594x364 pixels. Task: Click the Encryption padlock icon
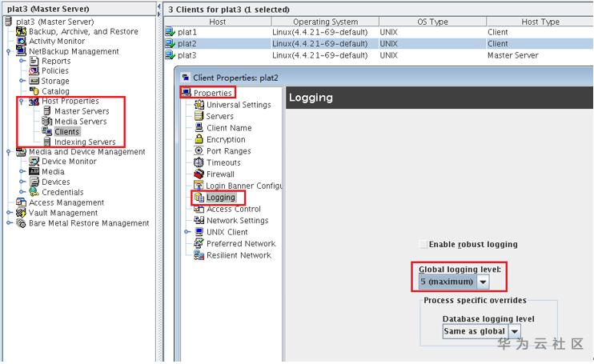pos(199,139)
